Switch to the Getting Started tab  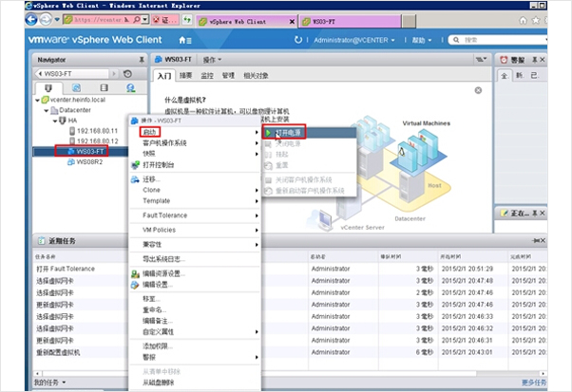click(164, 76)
